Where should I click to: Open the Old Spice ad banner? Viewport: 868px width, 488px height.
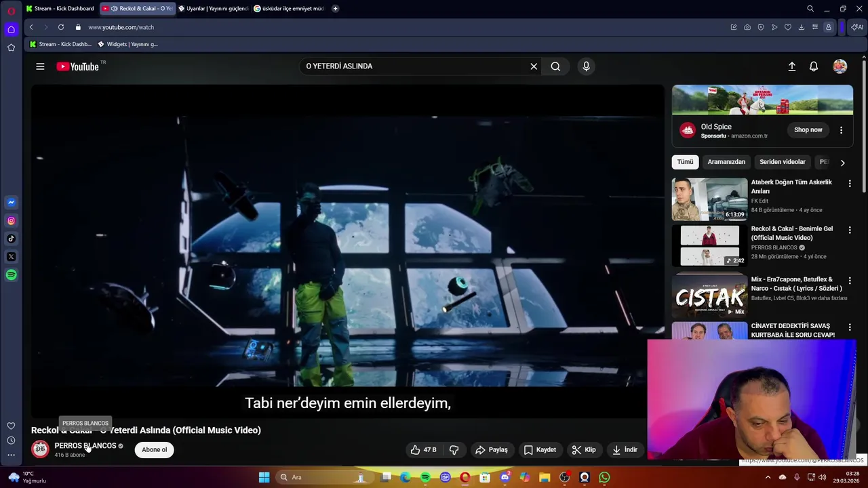click(x=762, y=100)
